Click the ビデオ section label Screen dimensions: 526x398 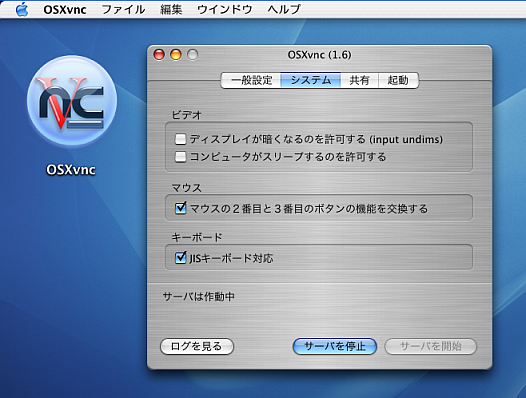point(187,115)
